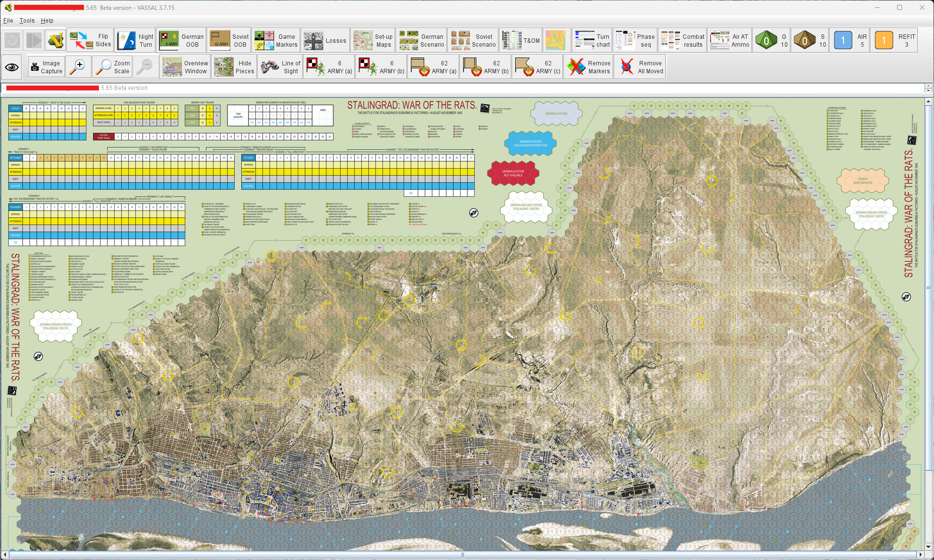The height and width of the screenshot is (560, 934).
Task: Click the horizontal scrollbar below the map
Action: pos(463,555)
